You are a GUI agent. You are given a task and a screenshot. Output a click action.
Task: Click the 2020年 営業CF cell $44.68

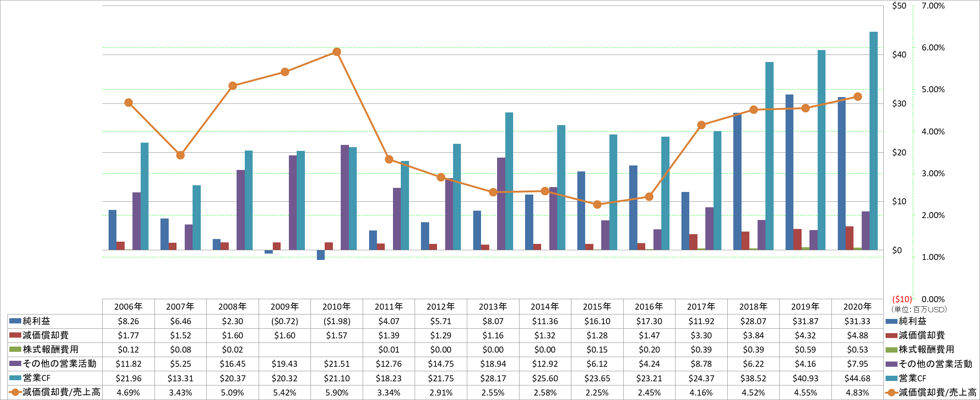[x=857, y=378]
